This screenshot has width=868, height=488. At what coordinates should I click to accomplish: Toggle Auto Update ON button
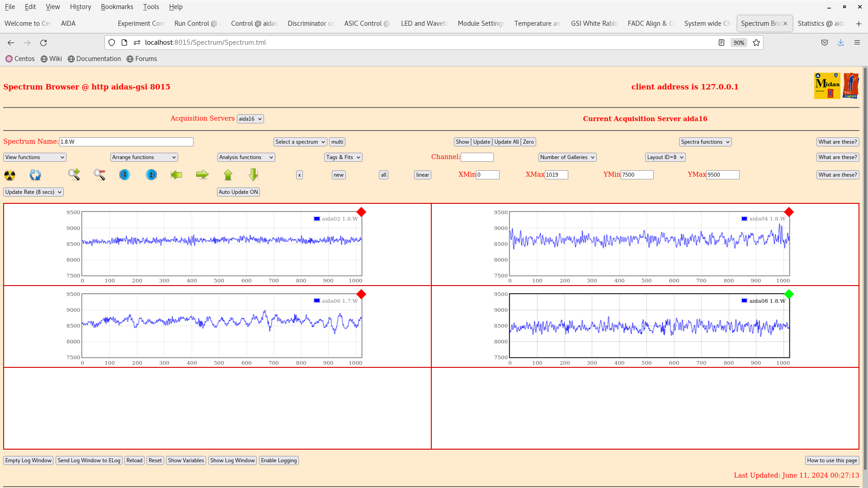coord(238,192)
